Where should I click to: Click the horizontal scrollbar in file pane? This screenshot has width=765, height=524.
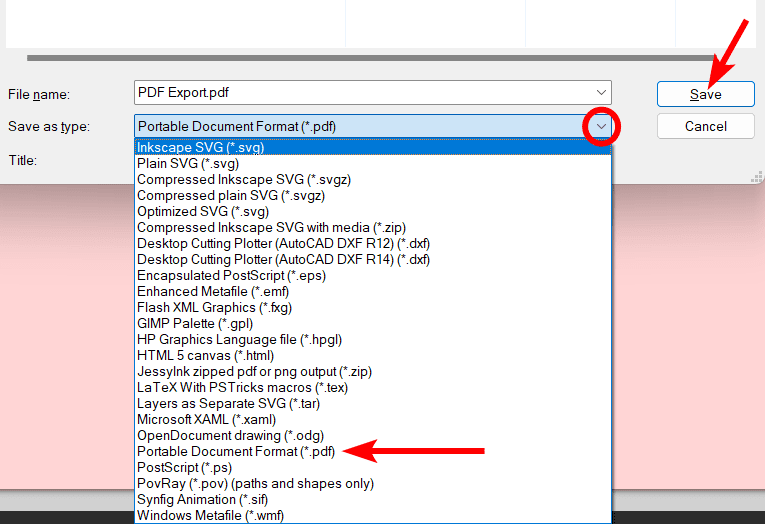380,58
